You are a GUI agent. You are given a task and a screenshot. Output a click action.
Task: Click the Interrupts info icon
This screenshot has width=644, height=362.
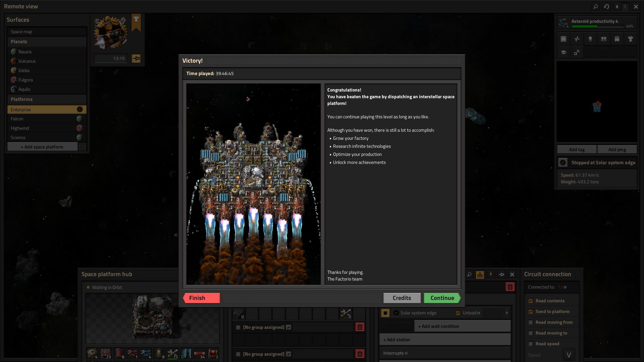point(406,353)
